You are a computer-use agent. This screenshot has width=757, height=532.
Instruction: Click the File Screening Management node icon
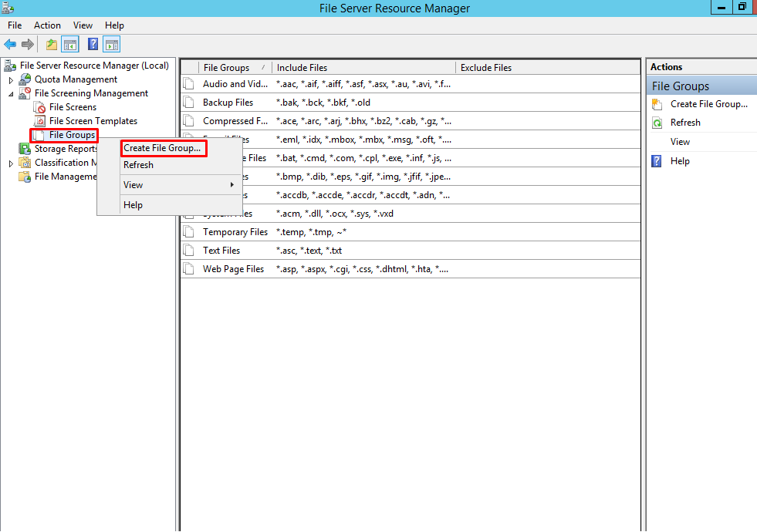coord(25,93)
